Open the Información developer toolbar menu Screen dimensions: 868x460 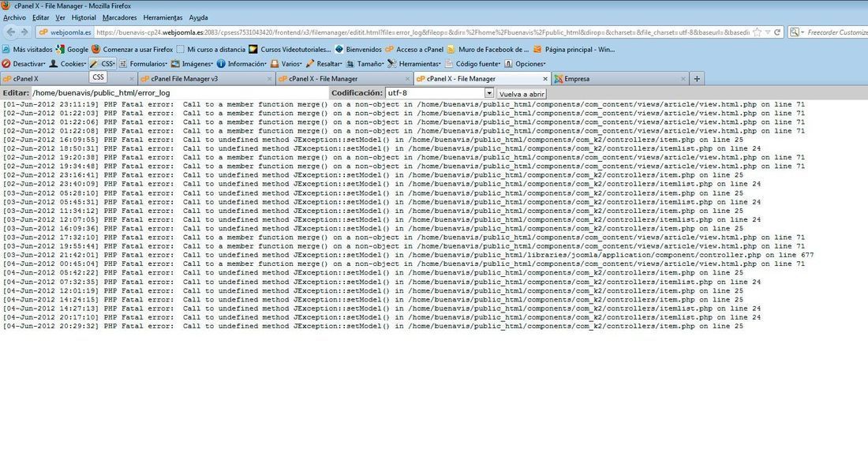click(x=242, y=64)
